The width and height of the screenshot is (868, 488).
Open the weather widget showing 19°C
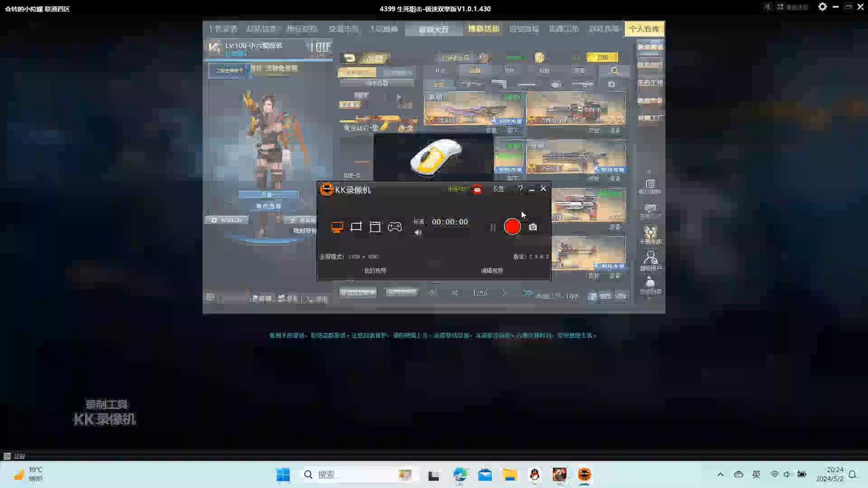[27, 474]
